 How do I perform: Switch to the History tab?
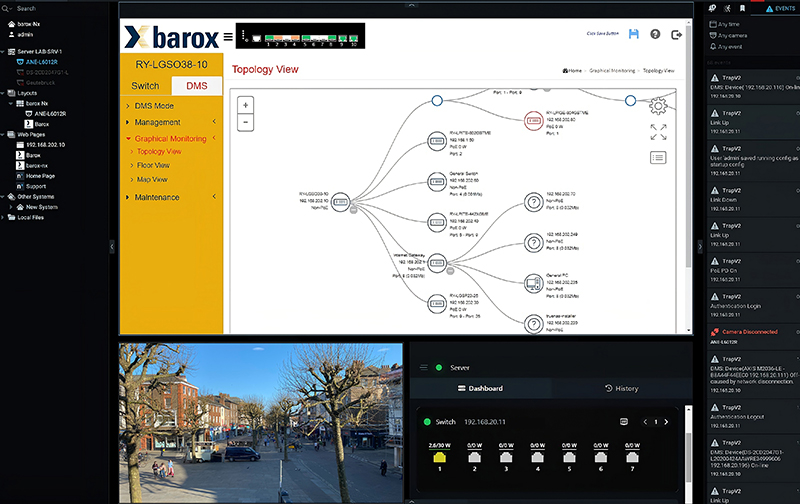(621, 388)
